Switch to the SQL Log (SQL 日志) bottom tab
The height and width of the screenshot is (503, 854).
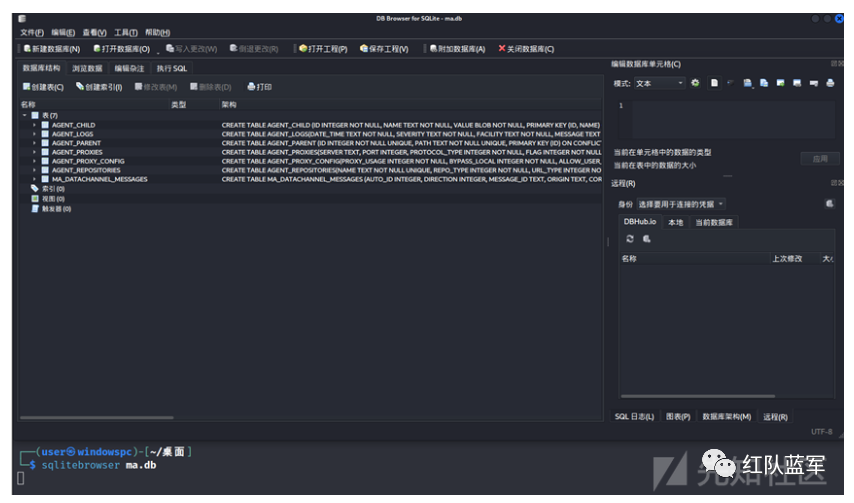tap(635, 417)
